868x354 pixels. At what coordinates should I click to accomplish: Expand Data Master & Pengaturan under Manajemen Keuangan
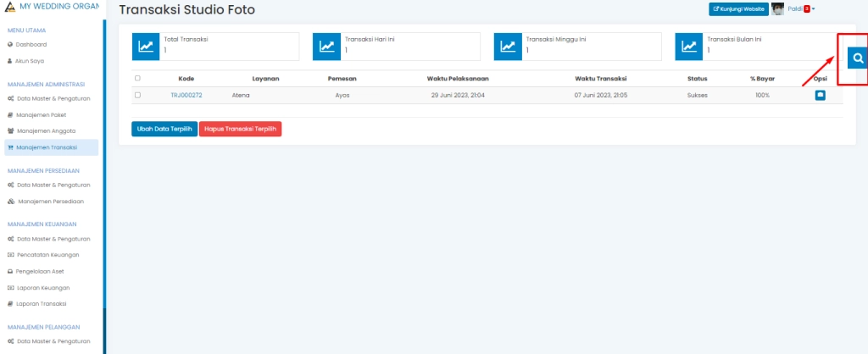tap(53, 239)
